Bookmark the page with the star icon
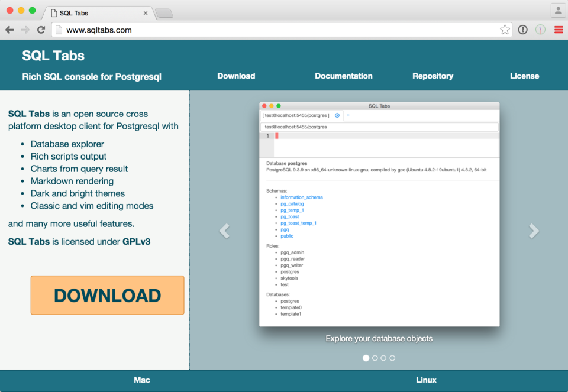568x392 pixels. coord(506,29)
